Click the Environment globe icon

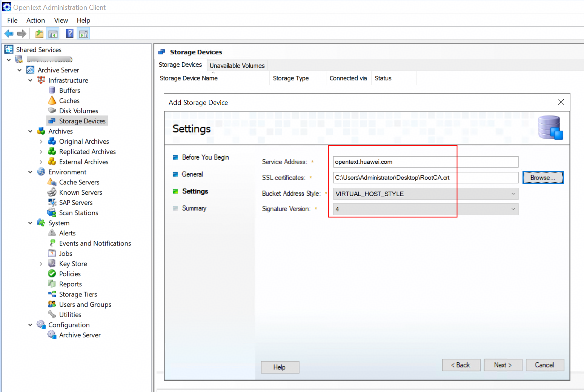[x=41, y=172]
